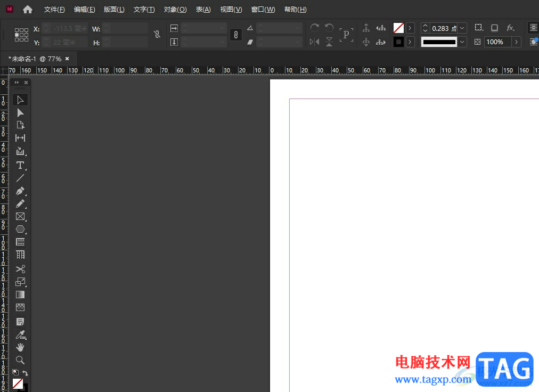Close the 未命名-1 document tab
This screenshot has height=392, width=539.
(x=67, y=59)
